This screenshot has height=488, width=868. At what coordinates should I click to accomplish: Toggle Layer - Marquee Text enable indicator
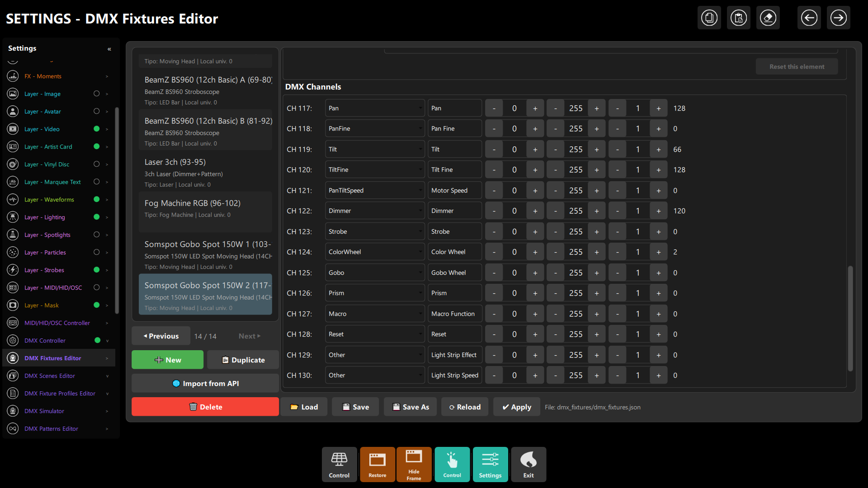tap(96, 182)
